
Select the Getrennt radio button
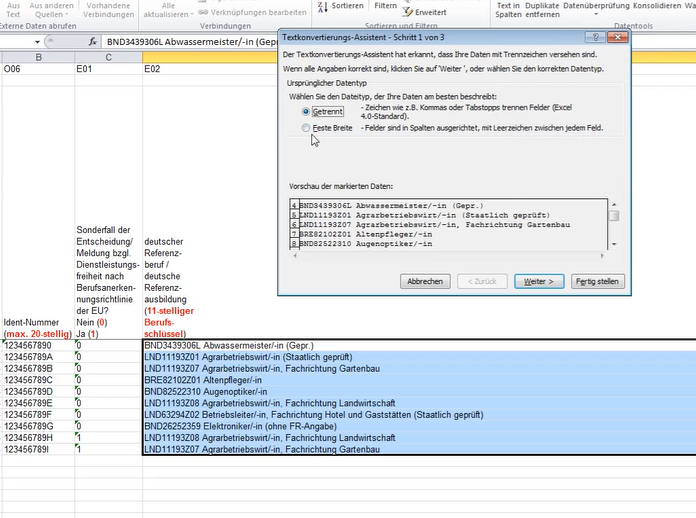pyautogui.click(x=306, y=112)
